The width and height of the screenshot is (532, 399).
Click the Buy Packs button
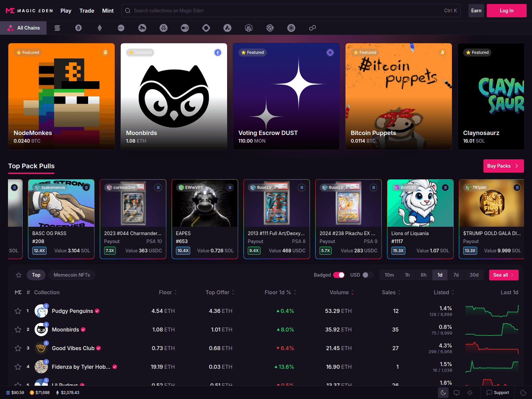(504, 166)
